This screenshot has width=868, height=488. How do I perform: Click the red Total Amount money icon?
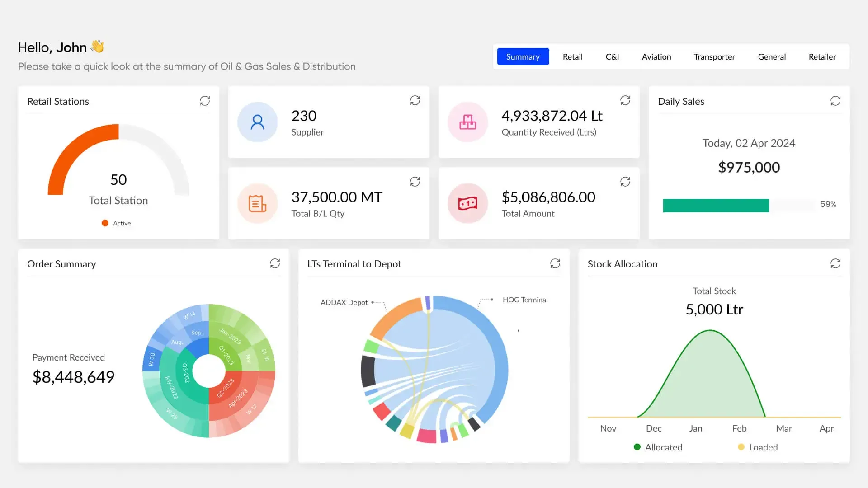pos(467,203)
